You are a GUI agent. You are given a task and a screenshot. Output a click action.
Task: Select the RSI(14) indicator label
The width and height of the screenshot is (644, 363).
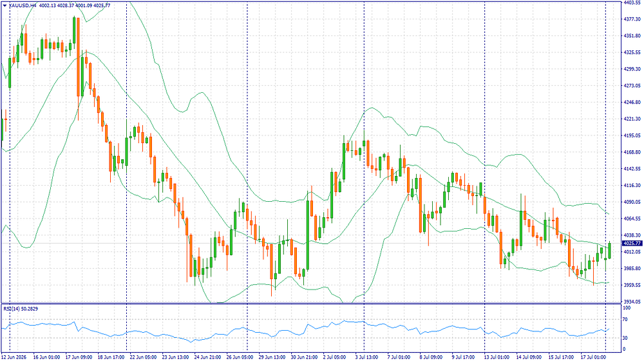(12, 308)
